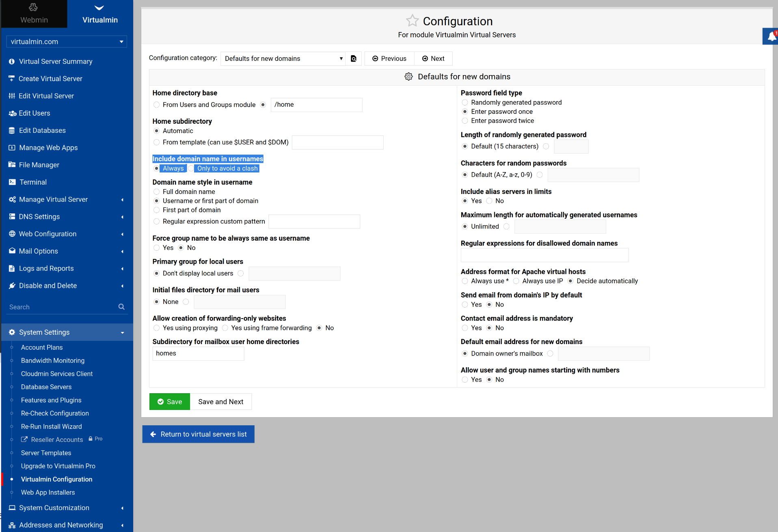Open Virtual Server Summary
The height and width of the screenshot is (532, 778).
click(x=56, y=61)
